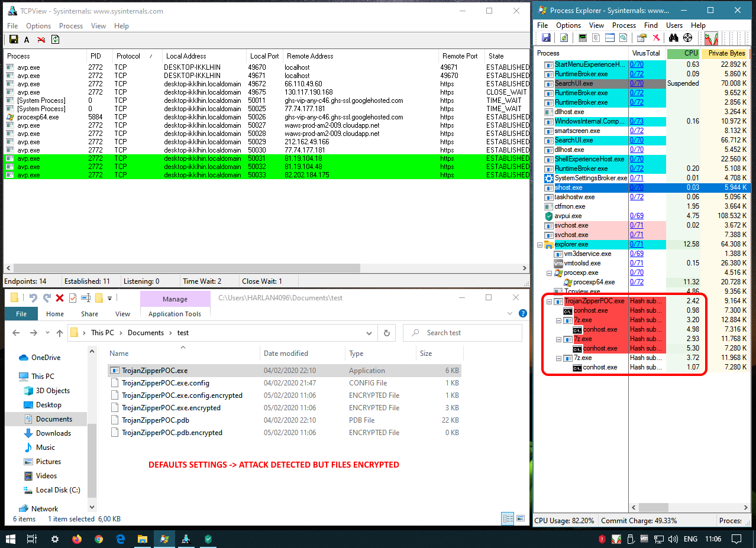Open the Quick Access Toolbar customize dropdown
This screenshot has height=548, width=756.
pos(109,298)
